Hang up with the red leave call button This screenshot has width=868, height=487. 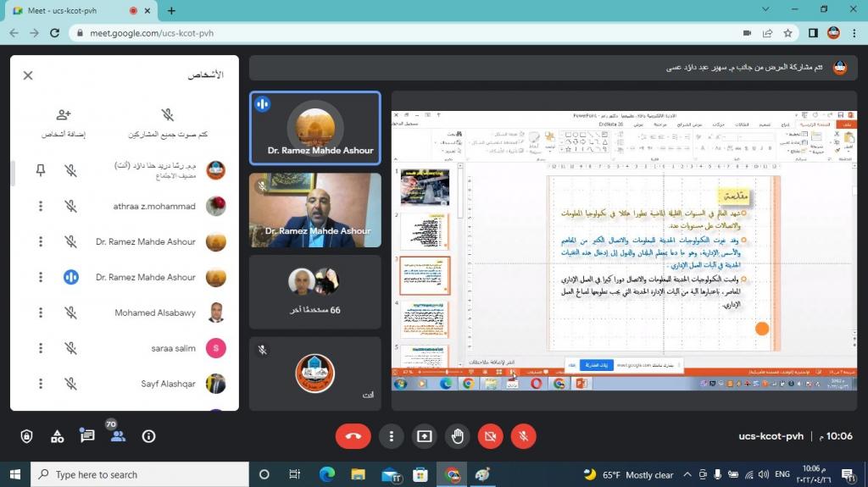[x=353, y=436]
